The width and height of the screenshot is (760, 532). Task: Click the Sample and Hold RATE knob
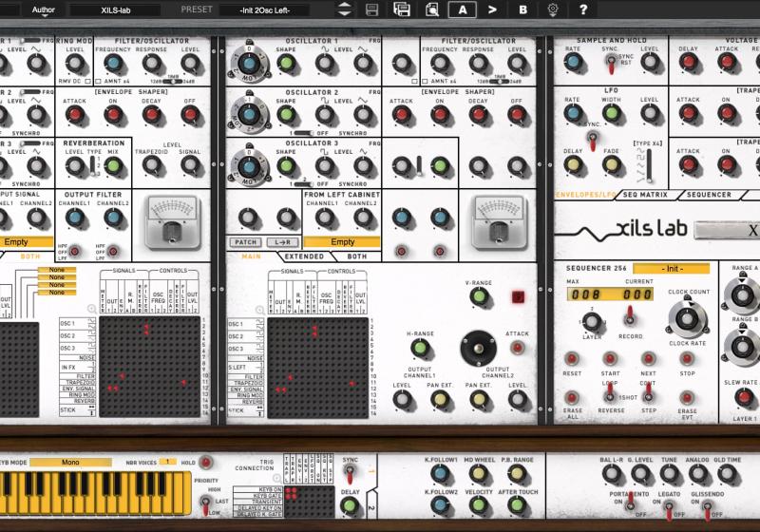pos(573,62)
